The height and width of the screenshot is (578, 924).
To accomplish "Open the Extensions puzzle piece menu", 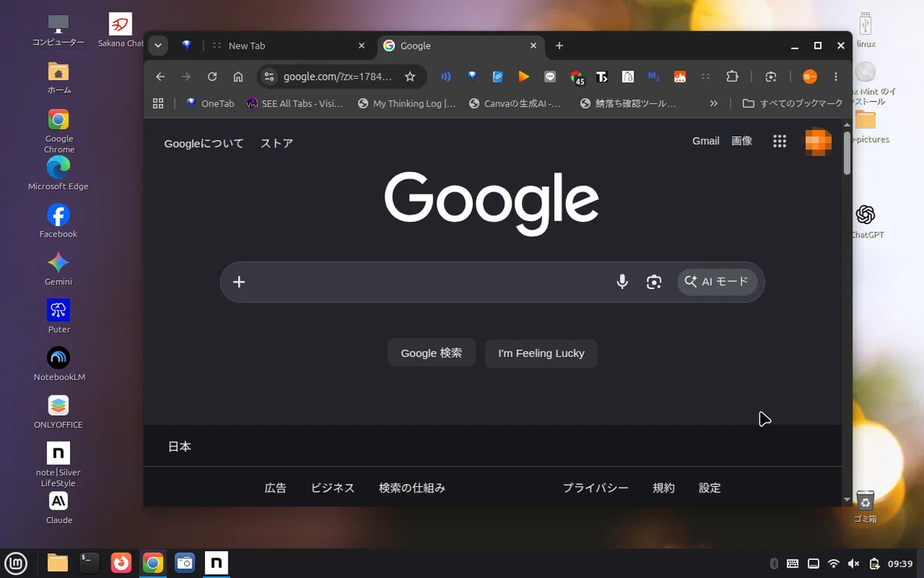I will [732, 76].
